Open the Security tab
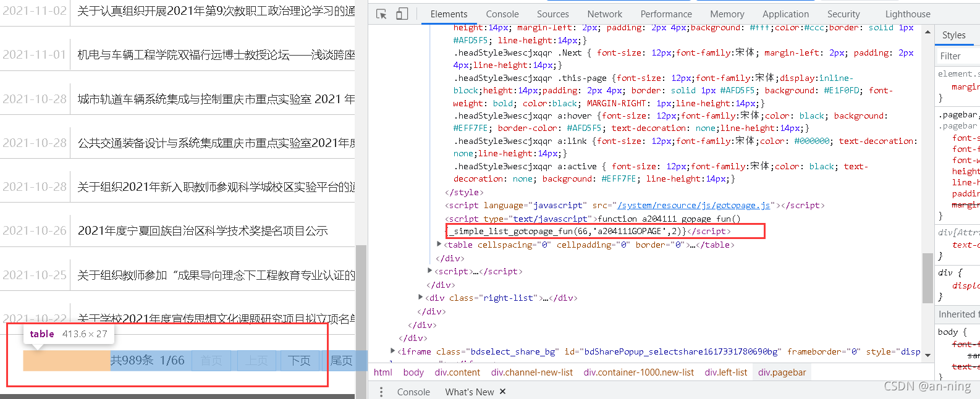Viewport: 980px width, 399px height. tap(843, 14)
